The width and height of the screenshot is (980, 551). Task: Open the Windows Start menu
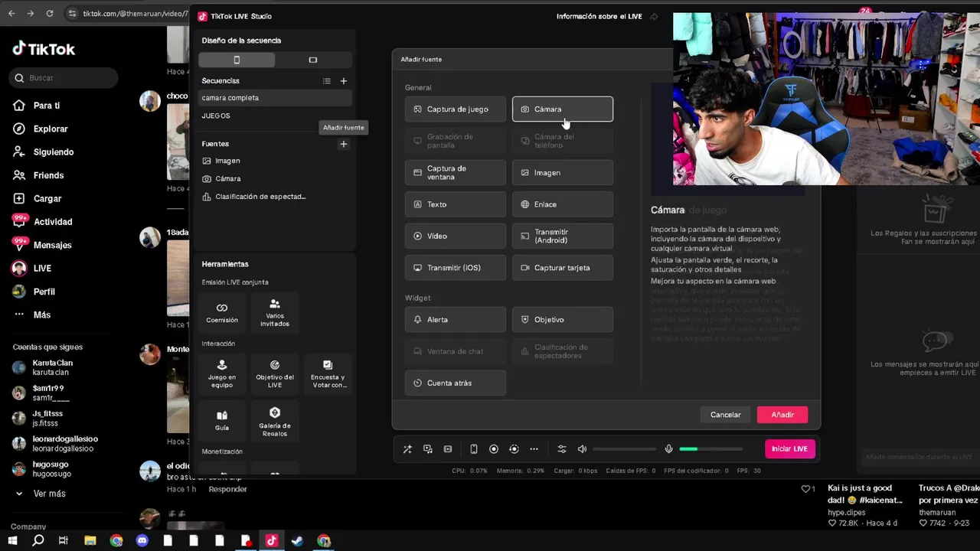coord(13,540)
